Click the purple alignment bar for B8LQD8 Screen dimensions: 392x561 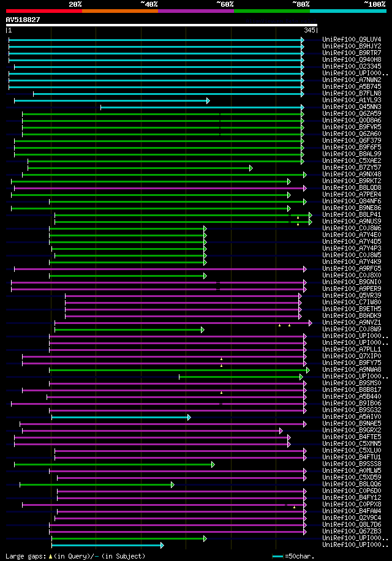pyautogui.click(x=160, y=188)
